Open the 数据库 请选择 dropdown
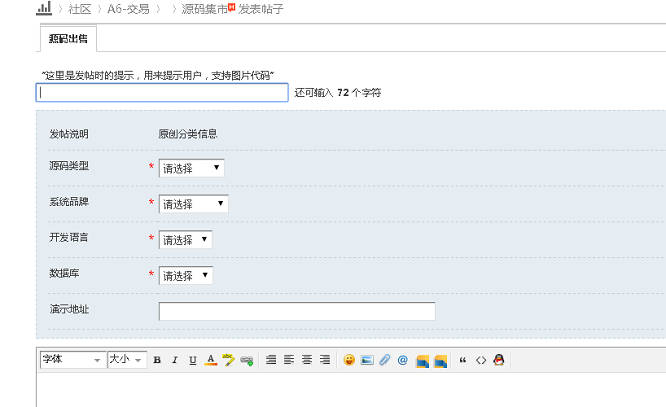666x407 pixels. coord(186,275)
